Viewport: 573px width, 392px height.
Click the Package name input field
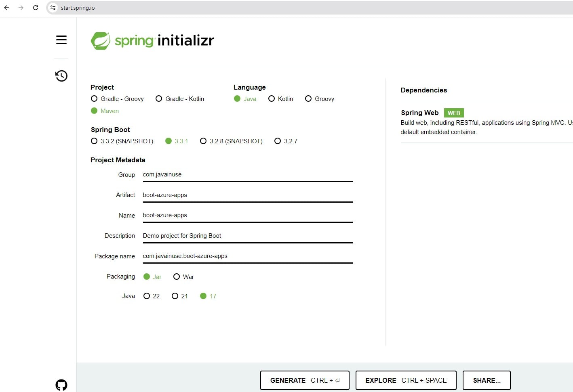[x=248, y=256]
